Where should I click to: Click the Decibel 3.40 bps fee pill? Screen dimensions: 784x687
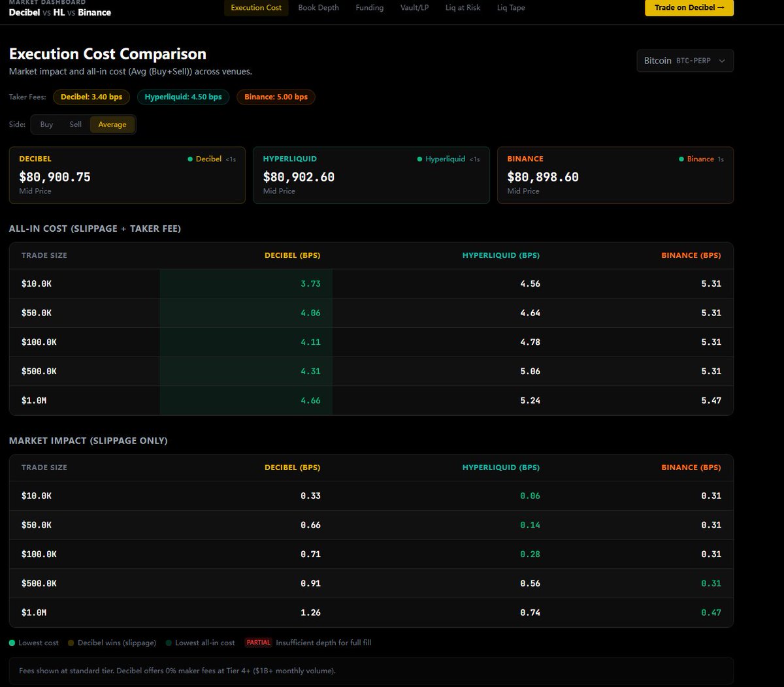(x=91, y=97)
